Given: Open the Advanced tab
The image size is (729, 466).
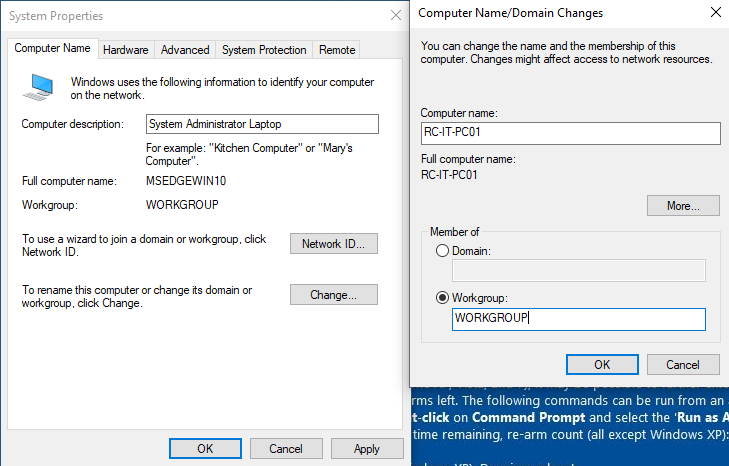Looking at the screenshot, I should (185, 50).
